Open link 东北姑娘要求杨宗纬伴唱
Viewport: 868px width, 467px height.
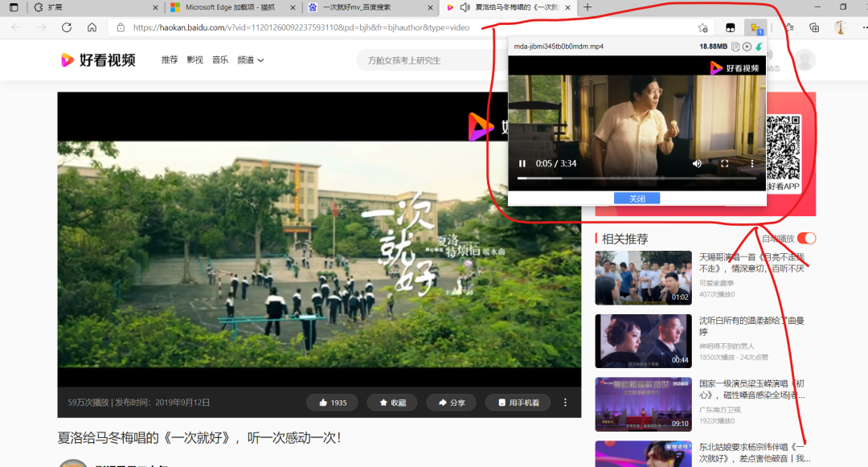[754, 453]
